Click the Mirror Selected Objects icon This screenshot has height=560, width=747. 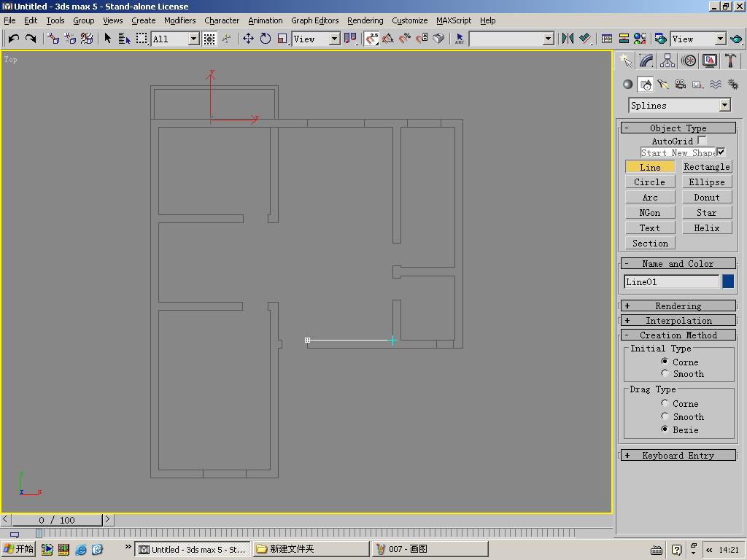click(568, 39)
